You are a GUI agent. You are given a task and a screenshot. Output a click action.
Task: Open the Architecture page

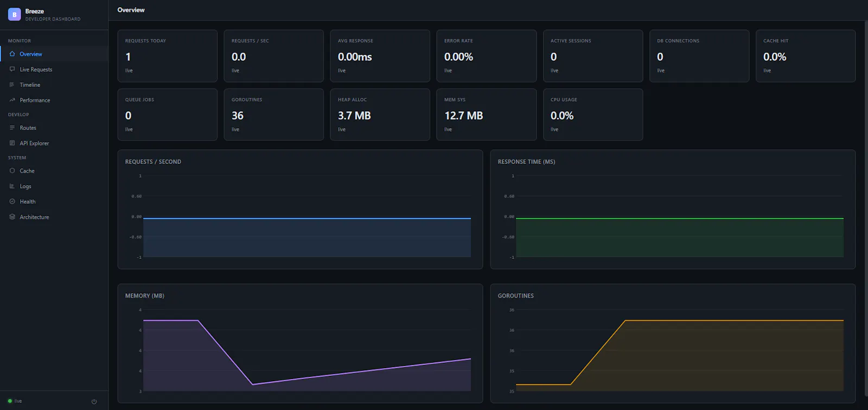[x=54, y=217]
